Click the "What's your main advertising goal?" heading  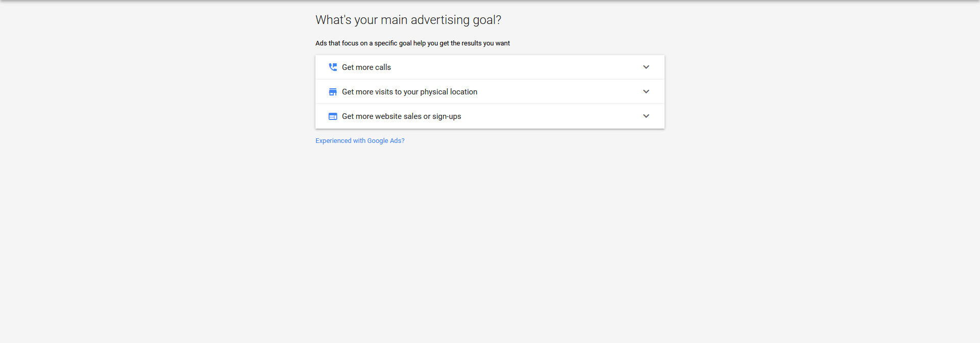point(408,20)
